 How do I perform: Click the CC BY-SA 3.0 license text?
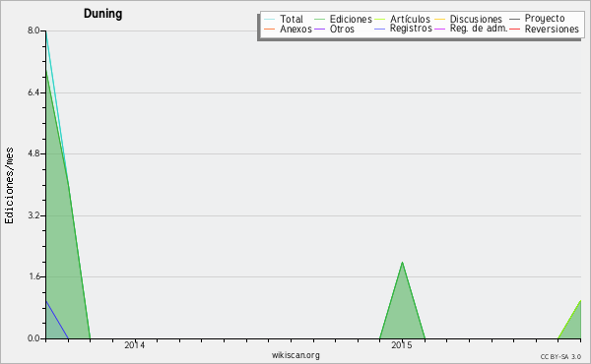(x=560, y=356)
